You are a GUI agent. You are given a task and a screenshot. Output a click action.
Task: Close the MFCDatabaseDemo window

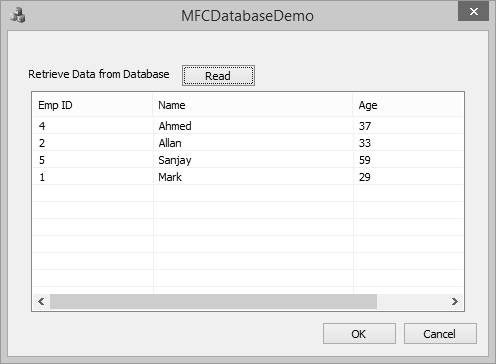coord(473,12)
